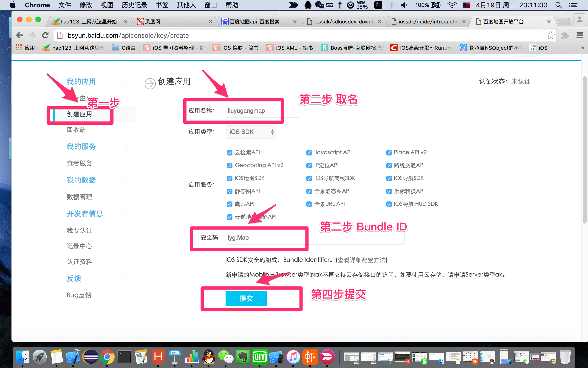Screen dimensions: 588x368
Task: Click the page vertical scrollbar
Action: click(x=585, y=150)
